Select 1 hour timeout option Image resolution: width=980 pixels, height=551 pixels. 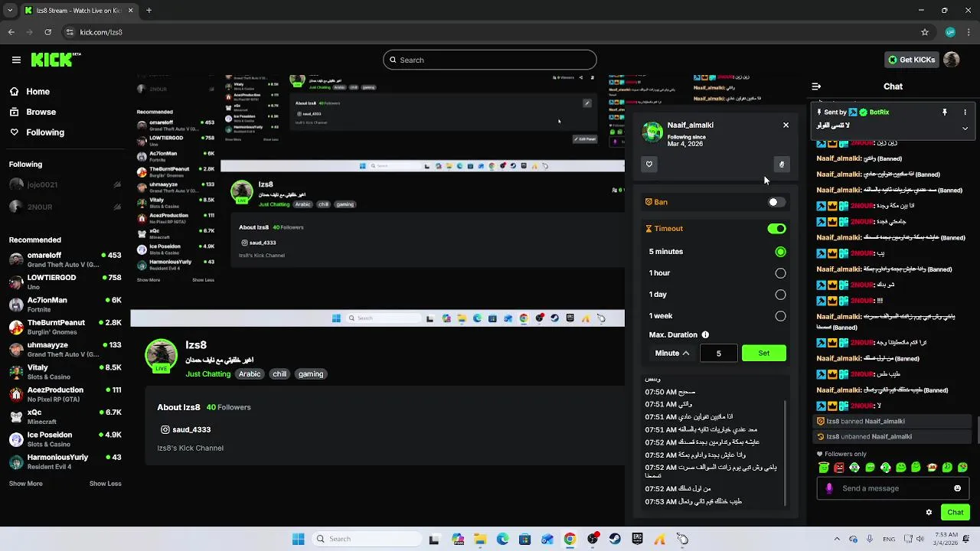point(780,273)
